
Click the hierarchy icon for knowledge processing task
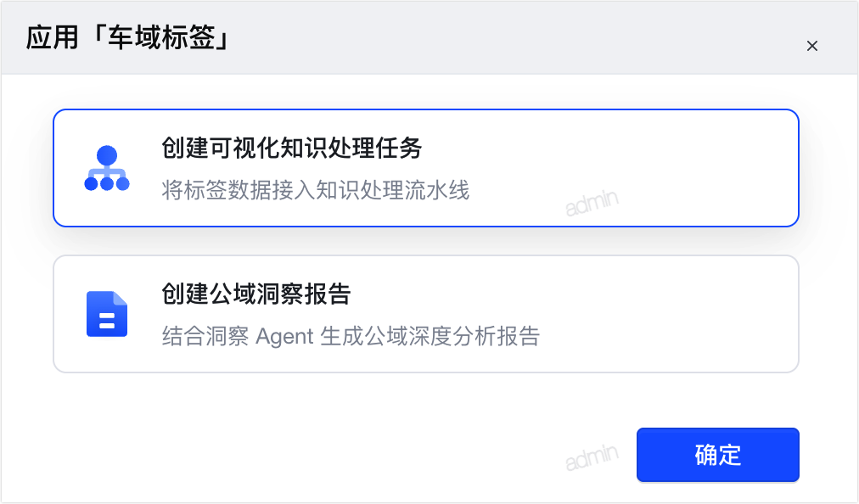click(x=107, y=168)
